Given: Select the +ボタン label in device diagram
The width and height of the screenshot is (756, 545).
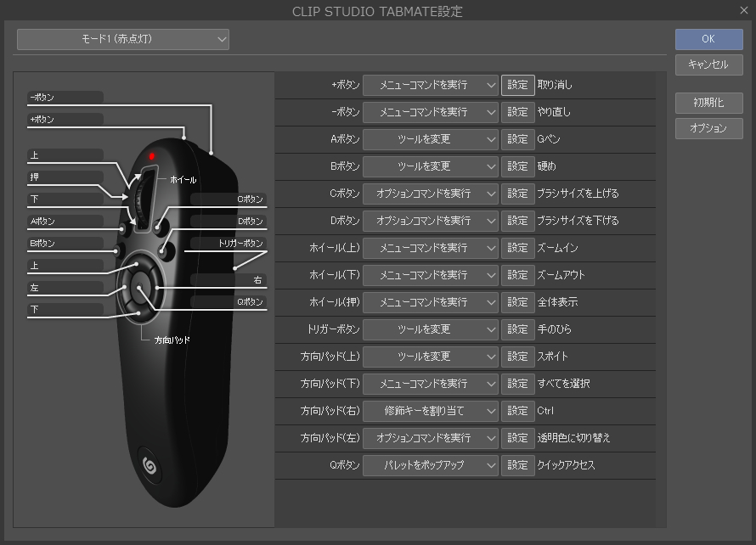Looking at the screenshot, I should tap(65, 120).
